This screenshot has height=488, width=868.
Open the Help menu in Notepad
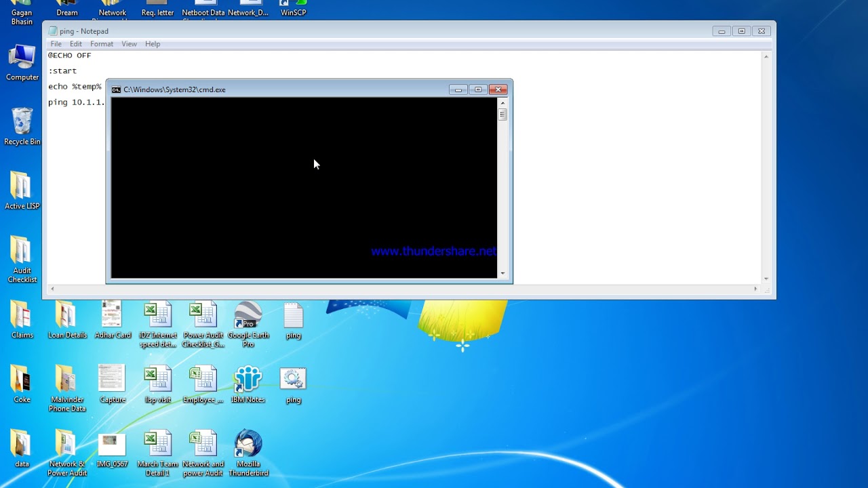153,44
